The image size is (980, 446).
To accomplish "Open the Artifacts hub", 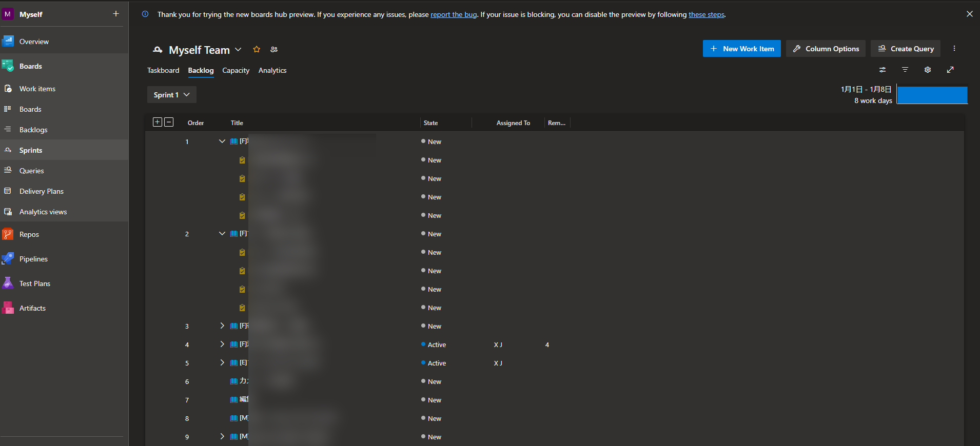I will [64, 308].
